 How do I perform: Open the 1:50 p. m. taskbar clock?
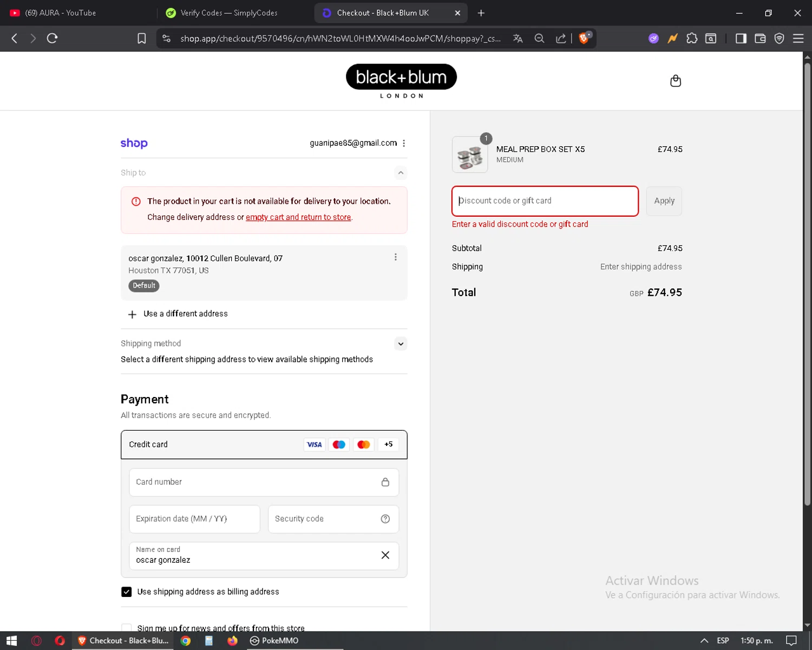[757, 641]
